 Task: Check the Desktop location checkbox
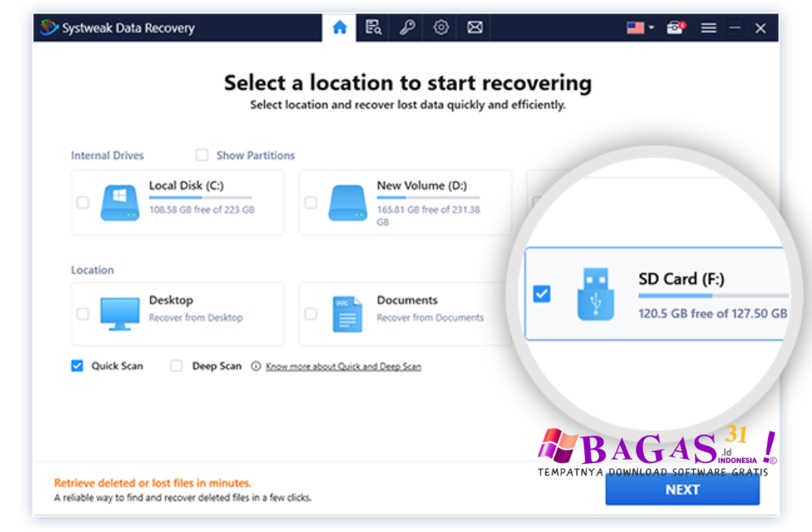83,314
